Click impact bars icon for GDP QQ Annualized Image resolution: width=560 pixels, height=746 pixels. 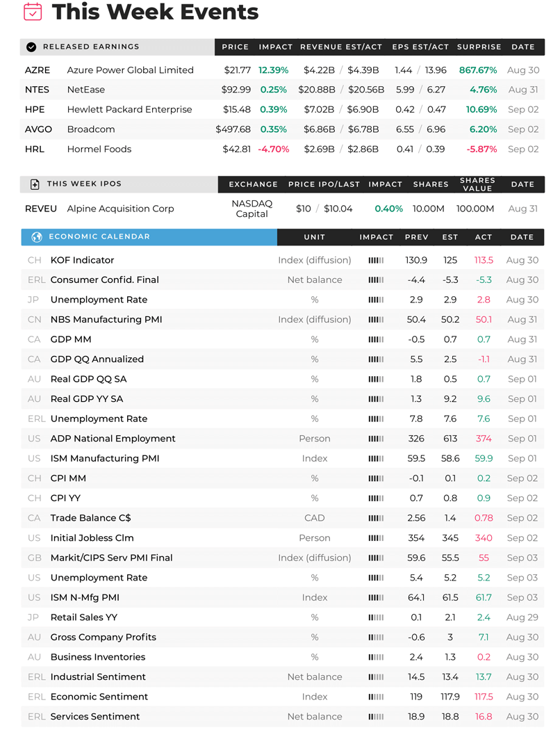[x=376, y=359]
